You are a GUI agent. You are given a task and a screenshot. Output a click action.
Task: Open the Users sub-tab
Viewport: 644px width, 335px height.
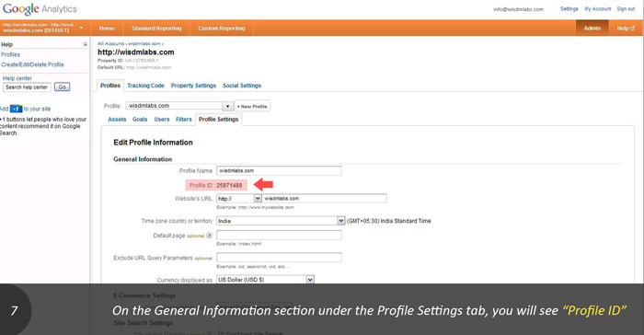click(x=161, y=120)
